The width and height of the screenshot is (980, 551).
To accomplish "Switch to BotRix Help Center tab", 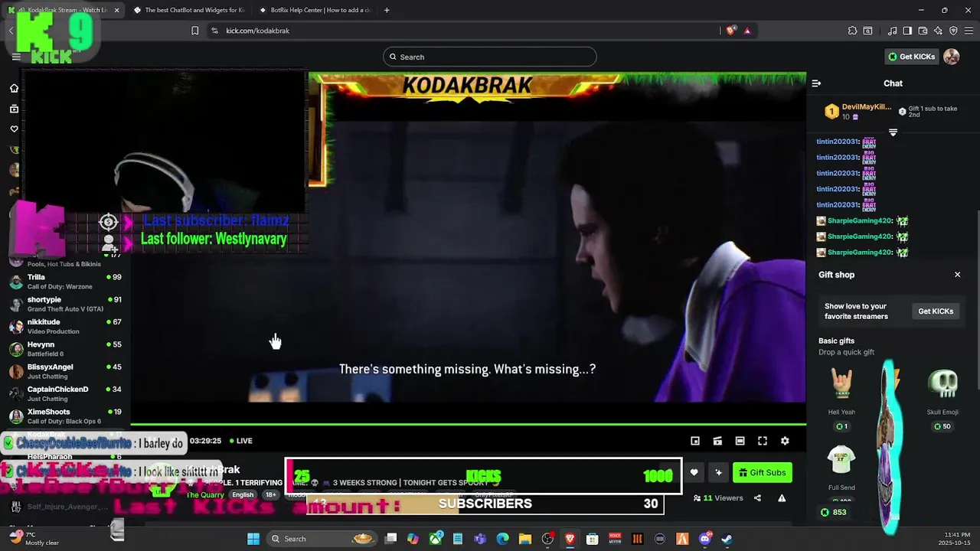I will (314, 10).
